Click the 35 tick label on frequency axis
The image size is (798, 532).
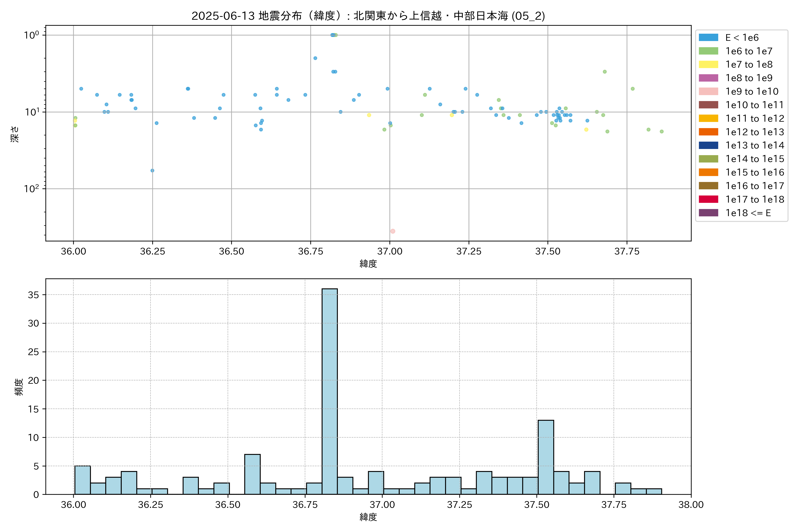click(x=33, y=295)
